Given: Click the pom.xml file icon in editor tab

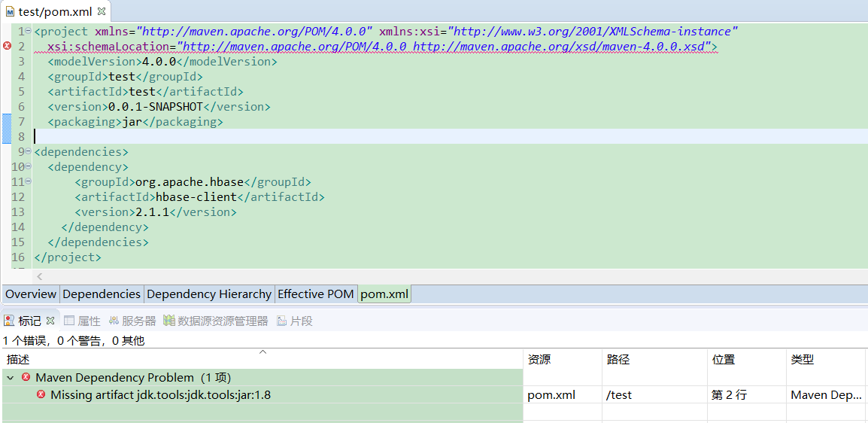Looking at the screenshot, I should coord(10,11).
